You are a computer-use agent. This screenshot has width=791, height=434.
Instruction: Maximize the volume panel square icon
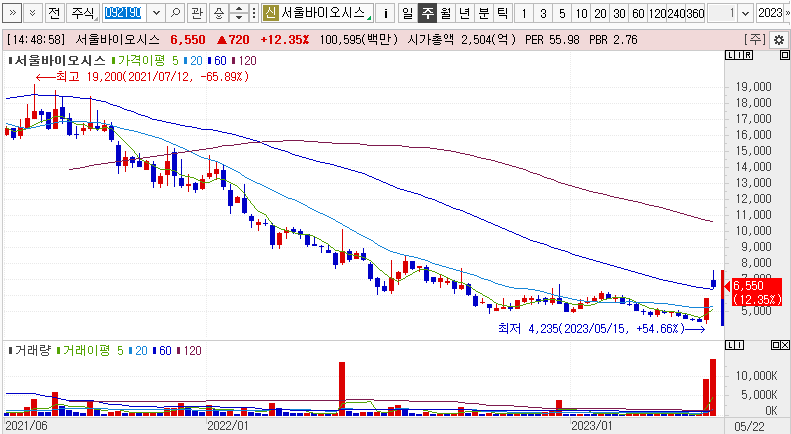point(775,345)
